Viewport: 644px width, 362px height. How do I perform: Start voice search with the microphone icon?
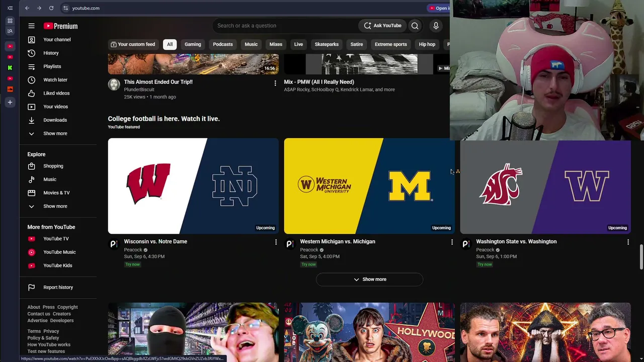436,26
